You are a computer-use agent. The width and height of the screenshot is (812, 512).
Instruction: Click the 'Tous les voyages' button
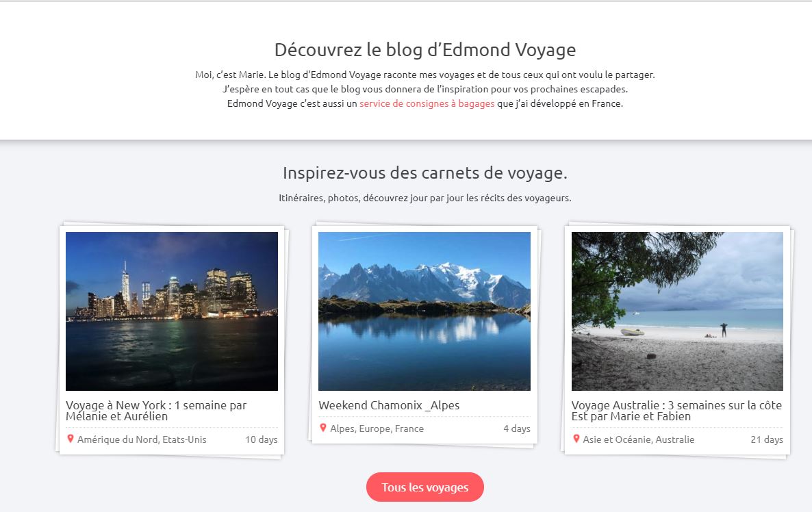425,487
